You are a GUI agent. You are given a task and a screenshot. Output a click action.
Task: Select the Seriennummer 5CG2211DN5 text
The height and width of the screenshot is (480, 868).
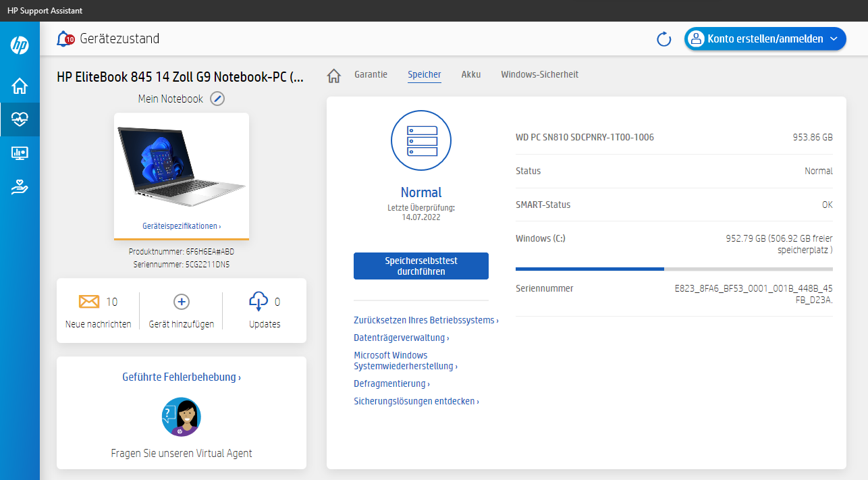click(182, 265)
